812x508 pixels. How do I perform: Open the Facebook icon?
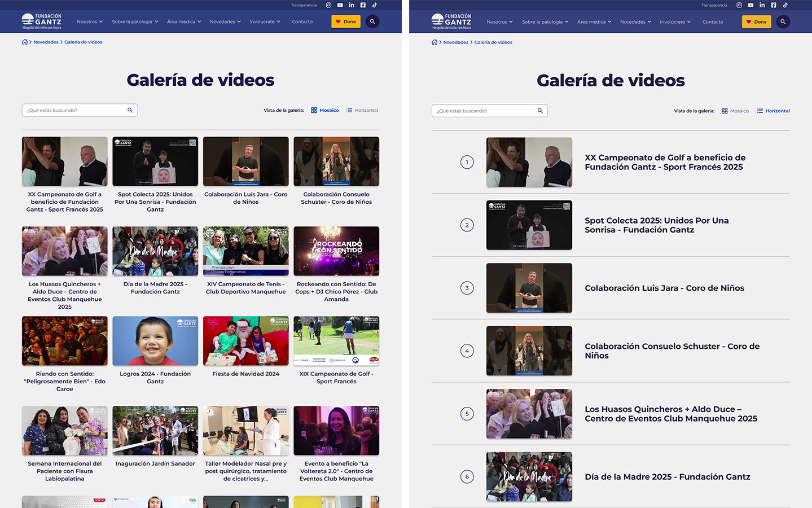(363, 5)
